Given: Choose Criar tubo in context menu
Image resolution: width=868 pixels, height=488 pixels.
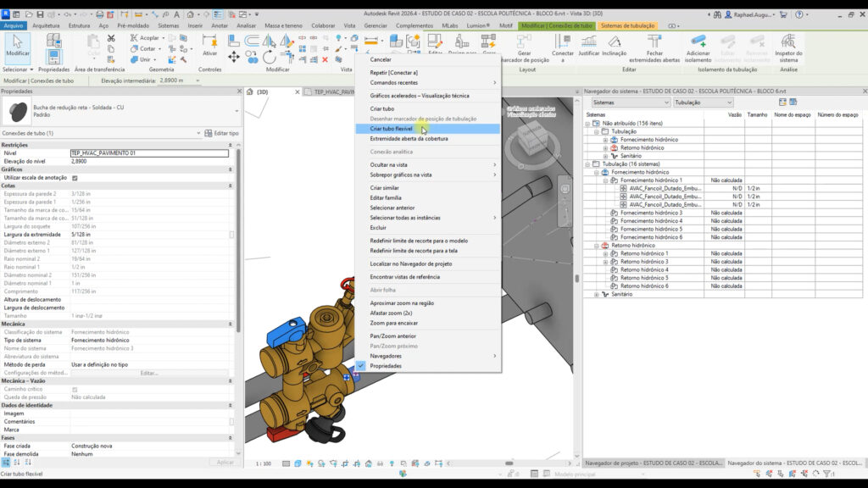Looking at the screenshot, I should [x=428, y=108].
